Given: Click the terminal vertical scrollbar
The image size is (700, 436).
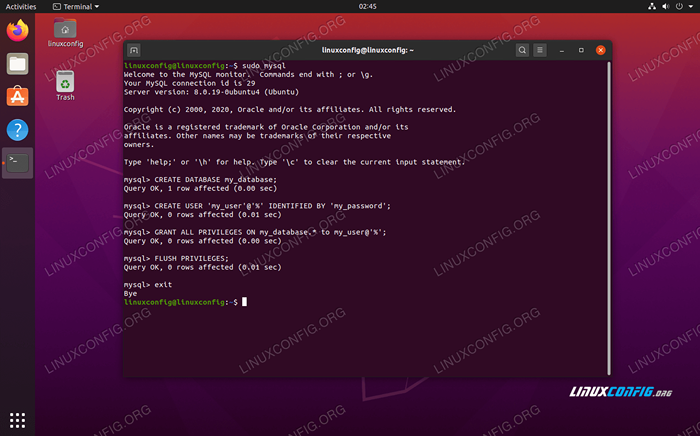Looking at the screenshot, I should pos(609,218).
